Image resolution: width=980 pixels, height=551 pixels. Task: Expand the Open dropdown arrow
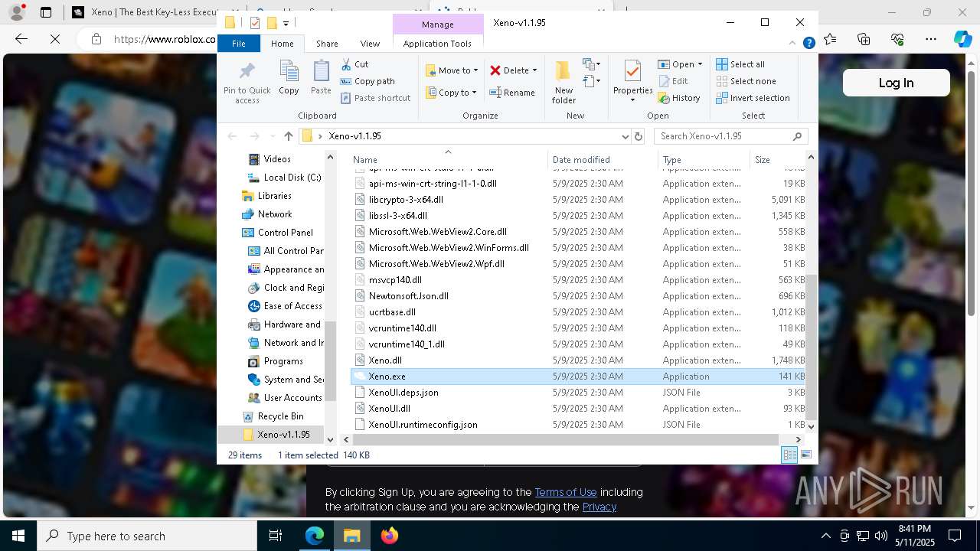point(700,64)
